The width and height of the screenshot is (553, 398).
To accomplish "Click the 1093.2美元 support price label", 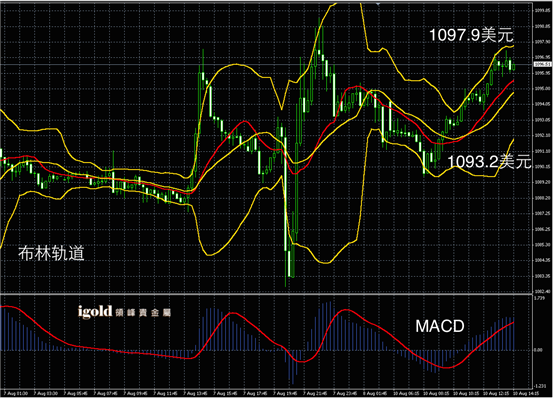I will (x=489, y=162).
